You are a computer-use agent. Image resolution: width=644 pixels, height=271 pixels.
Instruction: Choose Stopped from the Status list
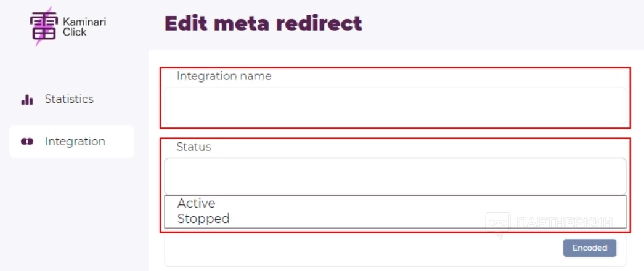click(x=203, y=219)
